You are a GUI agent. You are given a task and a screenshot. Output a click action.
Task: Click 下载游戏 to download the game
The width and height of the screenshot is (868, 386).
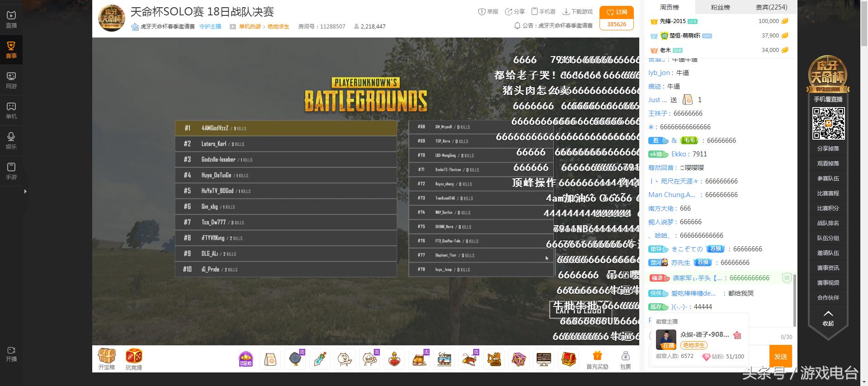pyautogui.click(x=577, y=12)
